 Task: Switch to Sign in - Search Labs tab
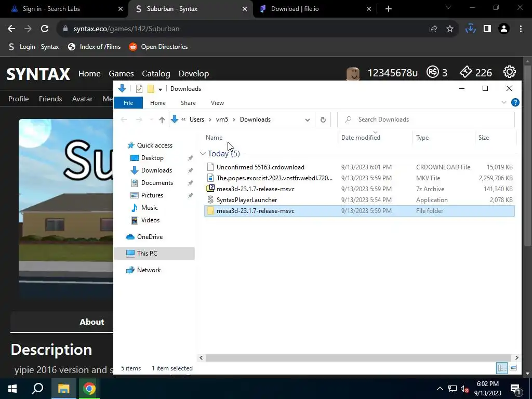tap(64, 9)
